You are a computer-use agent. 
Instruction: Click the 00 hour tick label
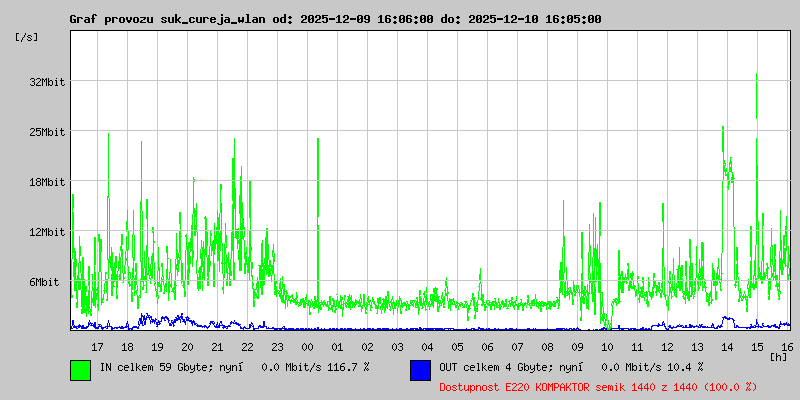pos(307,347)
